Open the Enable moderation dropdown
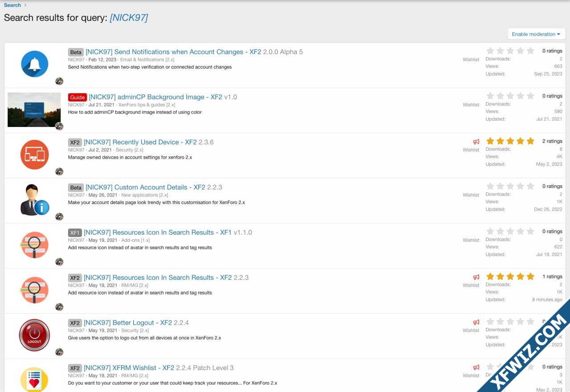The height and width of the screenshot is (392, 570). tap(536, 34)
